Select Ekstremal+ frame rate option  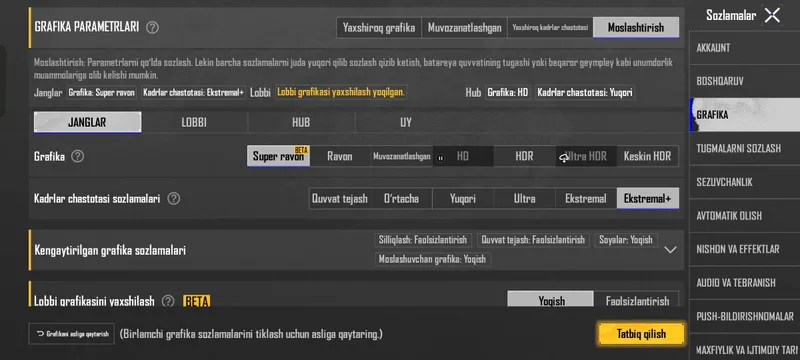click(x=647, y=198)
